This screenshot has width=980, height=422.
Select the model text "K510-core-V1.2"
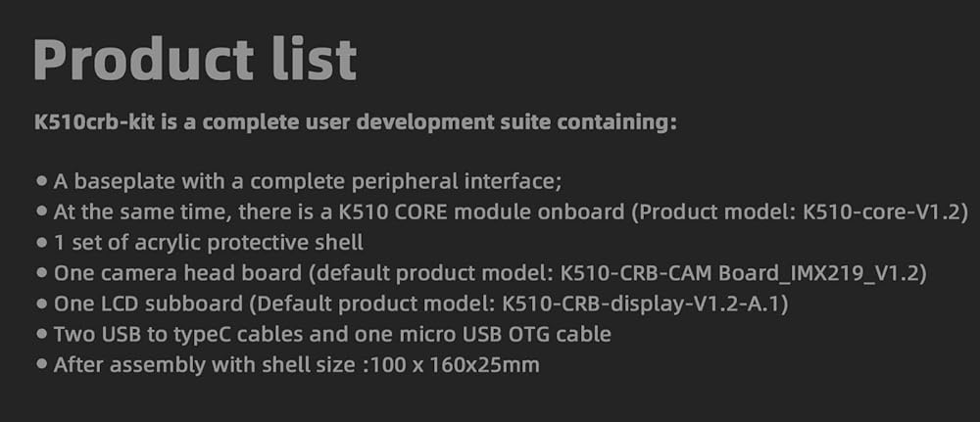pos(884,211)
